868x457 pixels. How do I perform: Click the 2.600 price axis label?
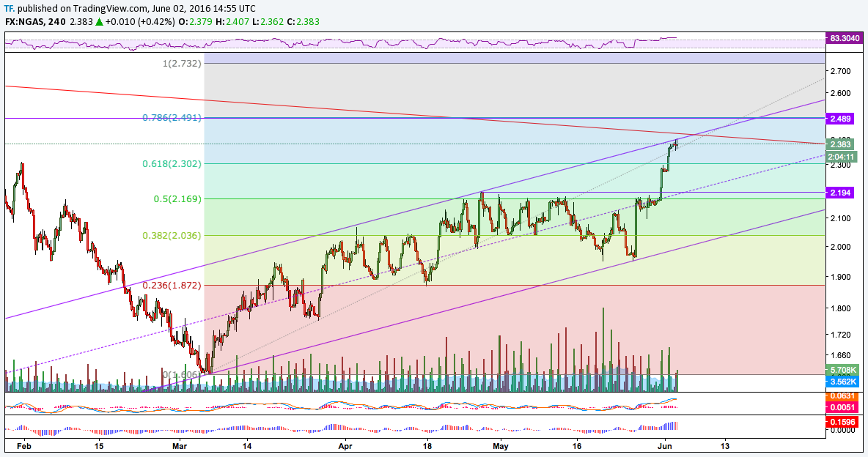(x=840, y=93)
